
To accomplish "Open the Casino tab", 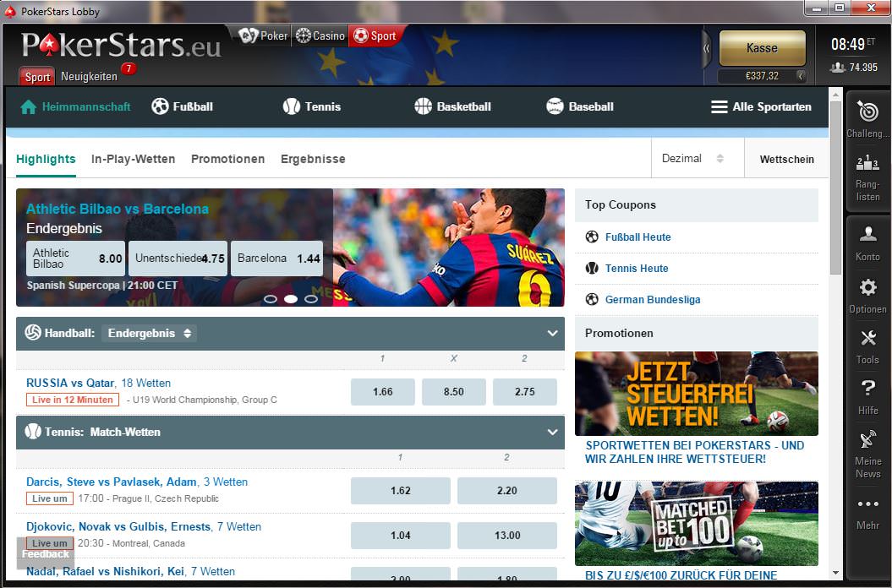I will click(x=320, y=35).
